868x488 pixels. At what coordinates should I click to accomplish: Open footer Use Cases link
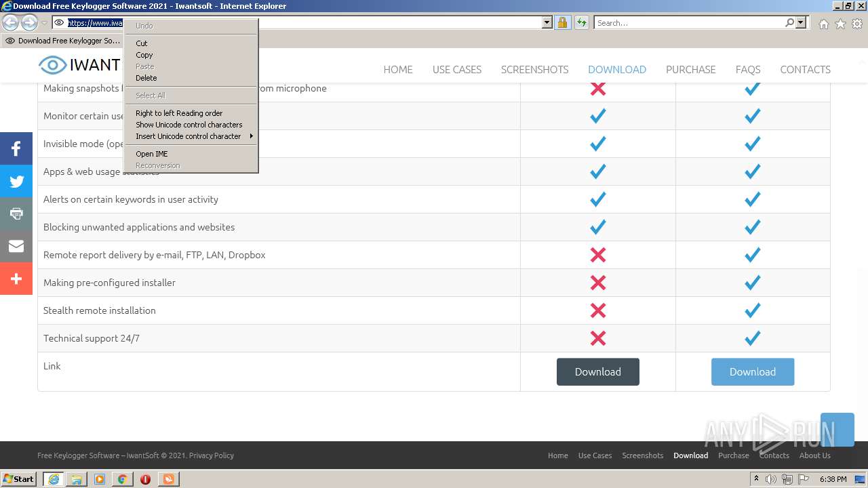595,455
